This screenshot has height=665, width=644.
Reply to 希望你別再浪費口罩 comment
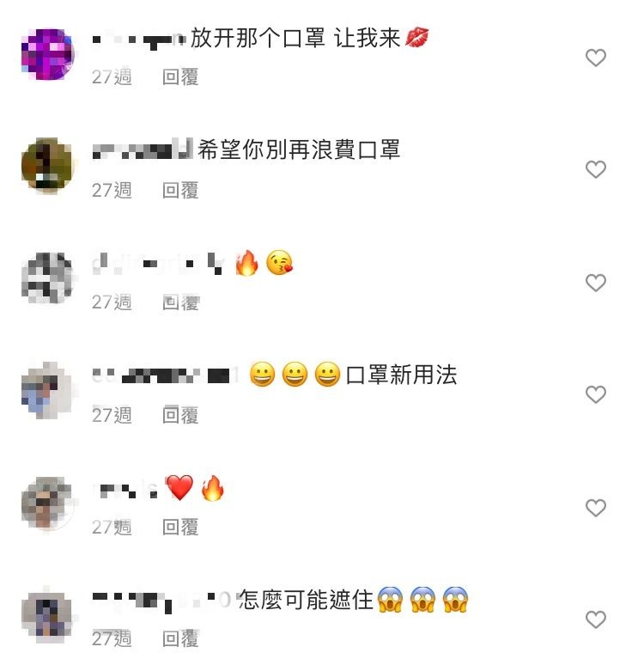(x=180, y=191)
